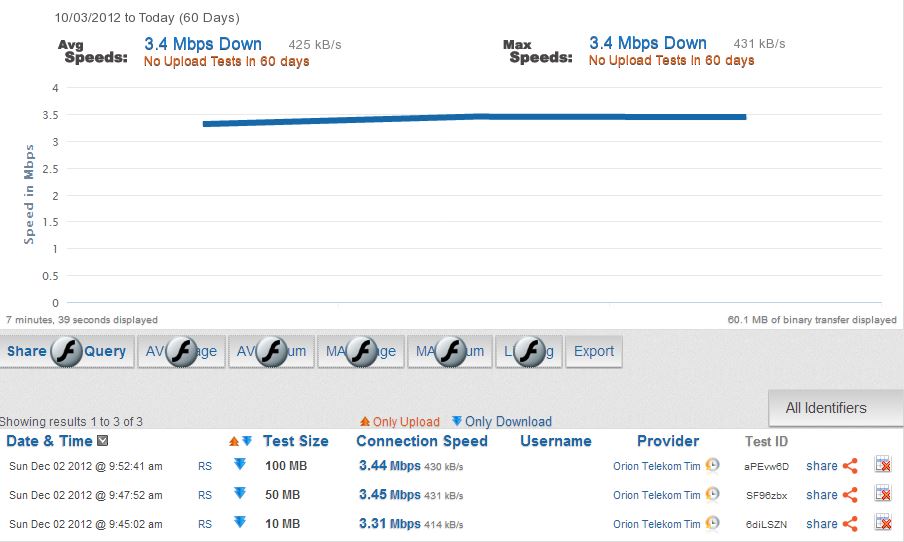Click red share icon for 6diLSZN
This screenshot has height=542, width=904.
850,524
